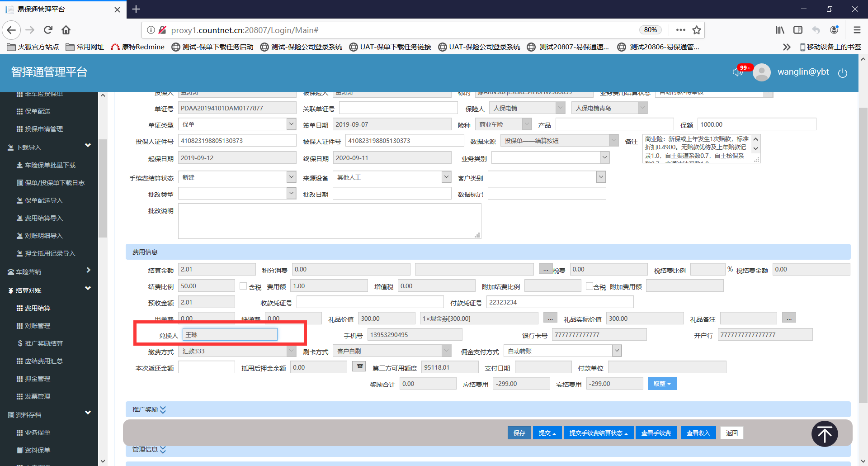This screenshot has width=868, height=466.
Task: Select 对账管理 in the sidebar
Action: (38, 326)
